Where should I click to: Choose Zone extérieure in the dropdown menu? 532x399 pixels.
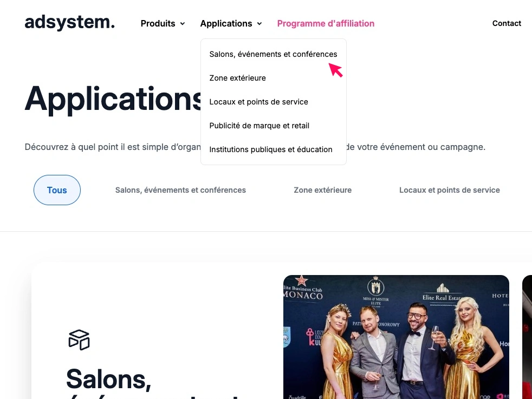point(237,78)
